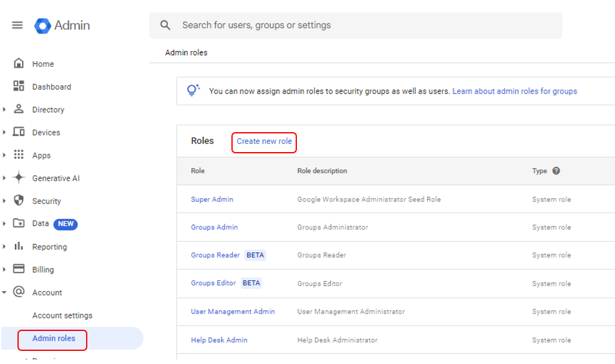This screenshot has height=364, width=615.
Task: Click the Billing credit card icon
Action: [x=19, y=269]
